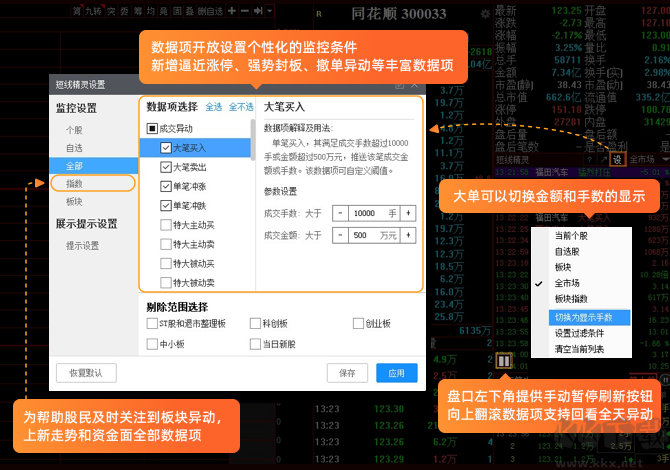
Task: Choose 当前个股 in the context menu
Action: [571, 236]
